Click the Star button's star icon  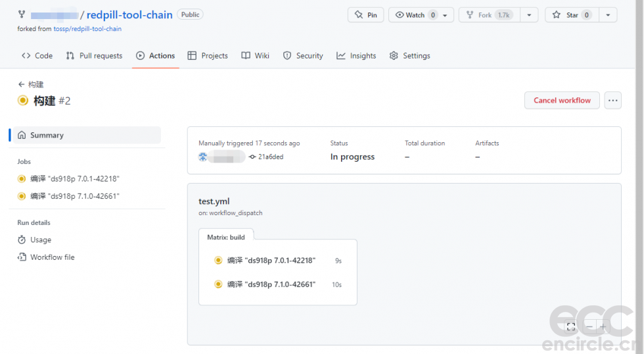pyautogui.click(x=556, y=14)
